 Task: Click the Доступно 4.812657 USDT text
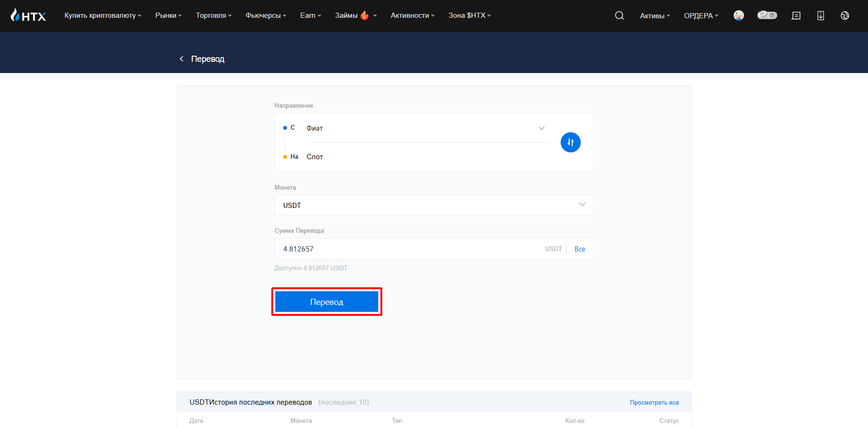point(311,268)
